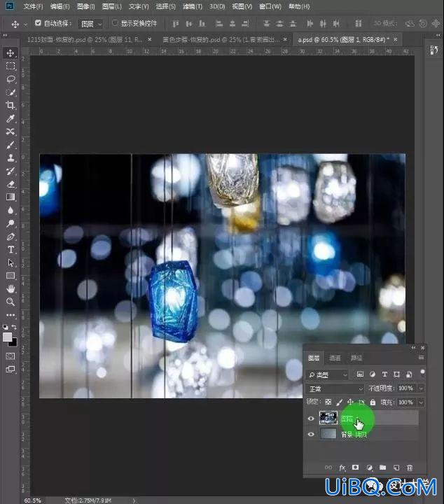Open the 正常 blend mode dropdown
Viewport: 444px width, 504px height.
335,389
